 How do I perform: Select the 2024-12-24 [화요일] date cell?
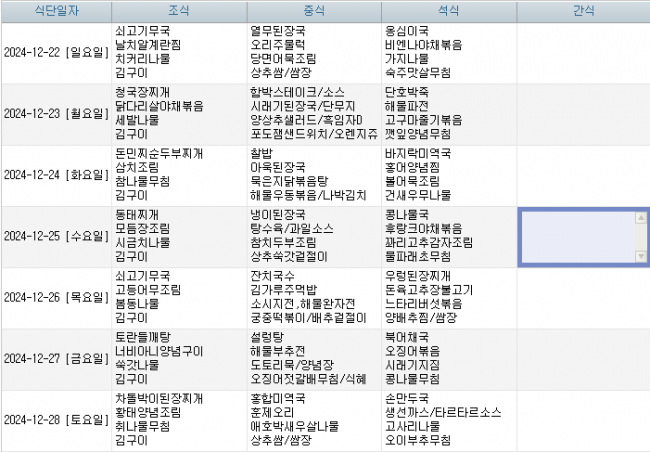[x=55, y=175]
